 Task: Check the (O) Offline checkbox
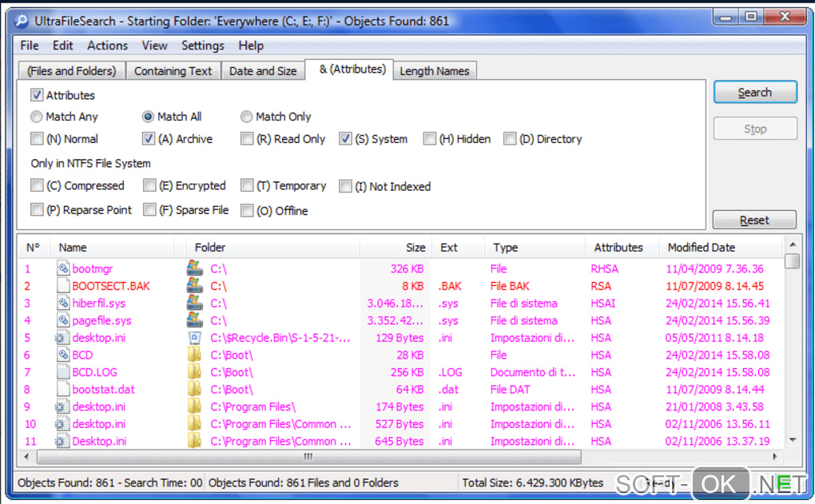click(x=247, y=210)
